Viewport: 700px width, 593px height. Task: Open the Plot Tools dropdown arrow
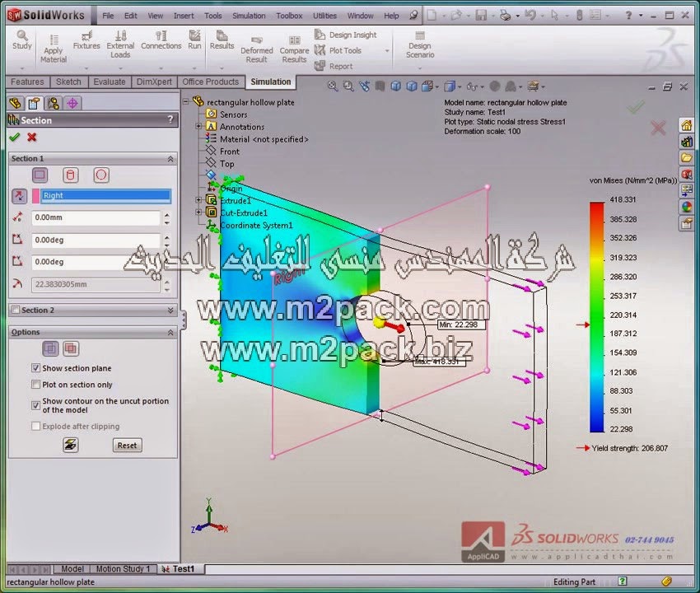pos(387,51)
